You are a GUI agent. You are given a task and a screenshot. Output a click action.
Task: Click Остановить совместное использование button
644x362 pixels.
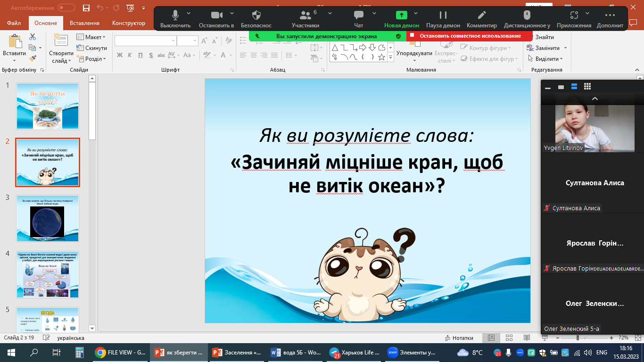coord(470,36)
